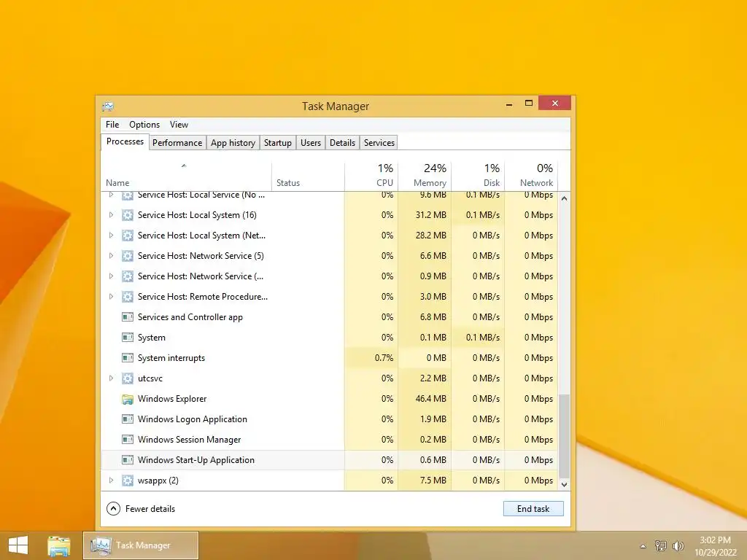Click the System interrupts icon
The image size is (747, 560).
coord(127,358)
